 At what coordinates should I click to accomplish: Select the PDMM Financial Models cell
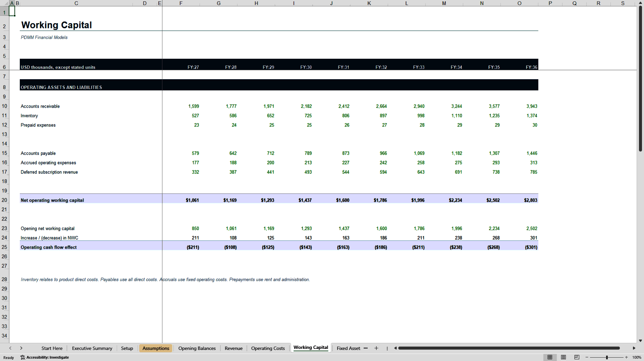click(x=44, y=37)
